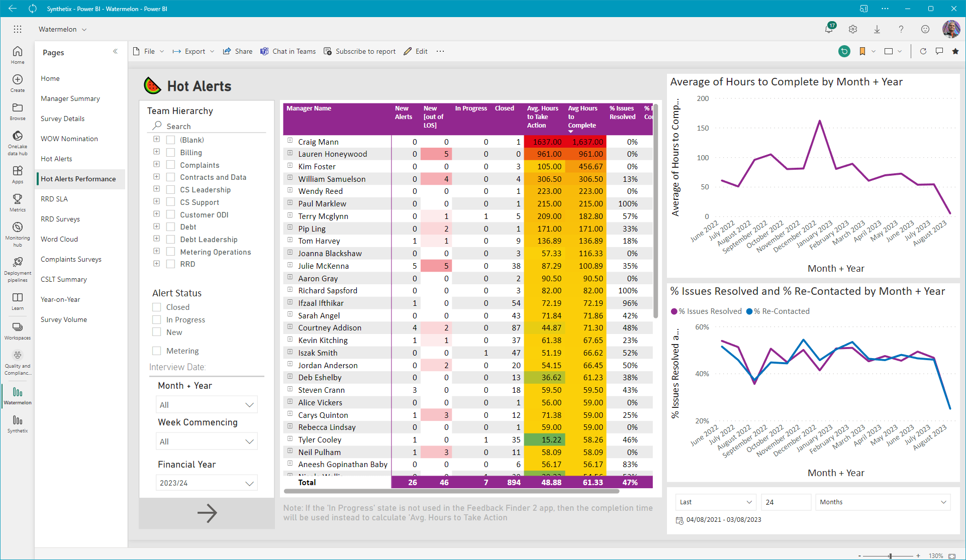The image size is (966, 560).
Task: Click the zoom slider in status bar
Action: point(890,555)
